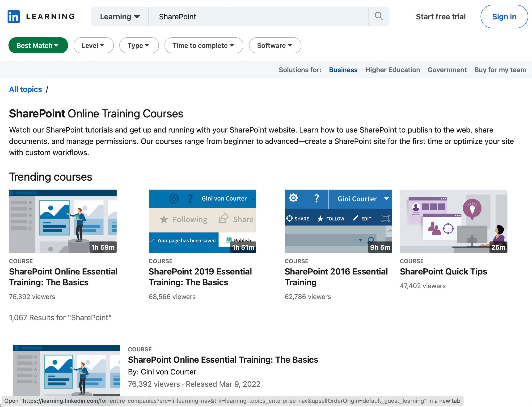The height and width of the screenshot is (407, 532).
Task: Open SharePoint 2019 Essential Training thumbnail
Action: (203, 221)
